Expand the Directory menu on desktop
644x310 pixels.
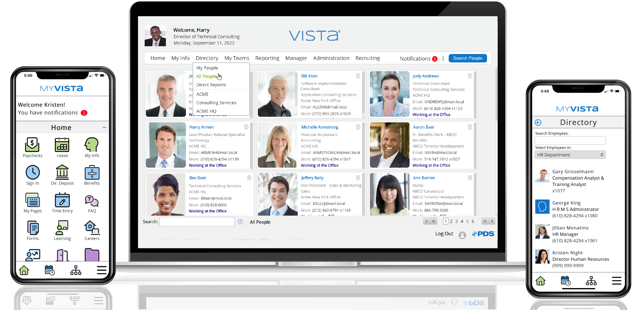207,58
